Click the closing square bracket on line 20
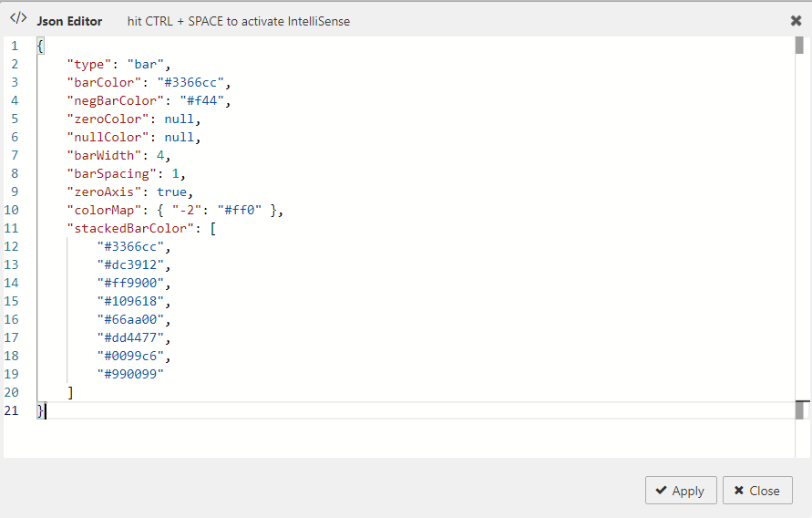Screen dimensions: 812x518 [x=70, y=392]
